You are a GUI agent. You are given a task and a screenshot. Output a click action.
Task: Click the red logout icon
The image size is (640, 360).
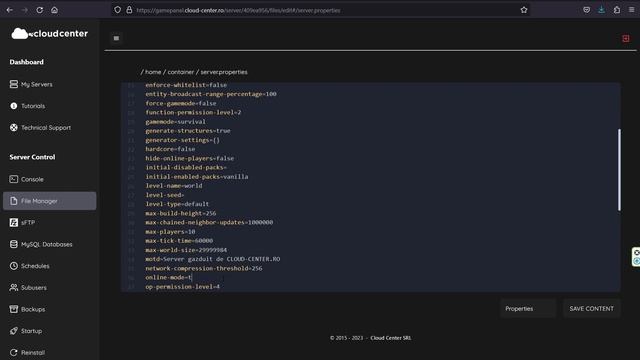tap(626, 38)
